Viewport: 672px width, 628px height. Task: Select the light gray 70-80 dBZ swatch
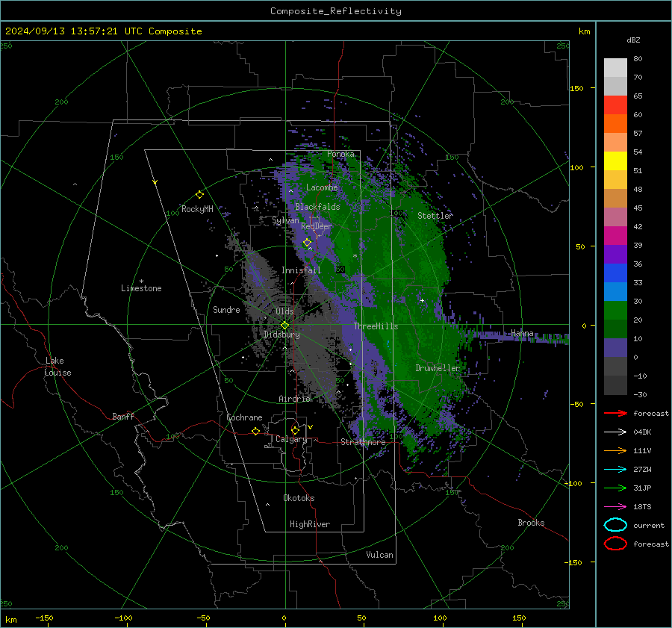pyautogui.click(x=615, y=68)
